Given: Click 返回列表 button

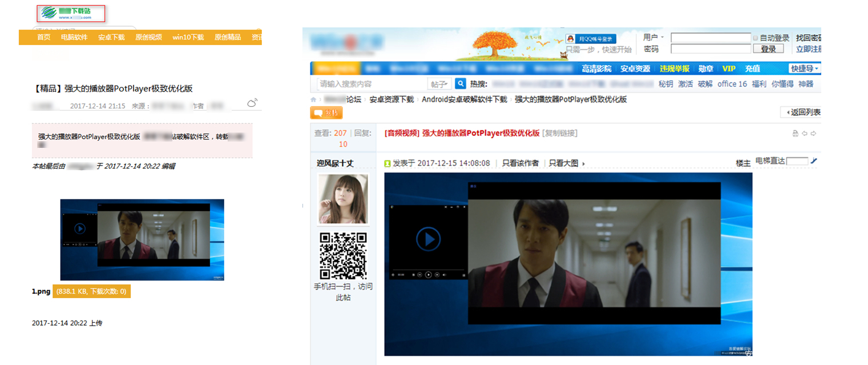Looking at the screenshot, I should [x=801, y=113].
